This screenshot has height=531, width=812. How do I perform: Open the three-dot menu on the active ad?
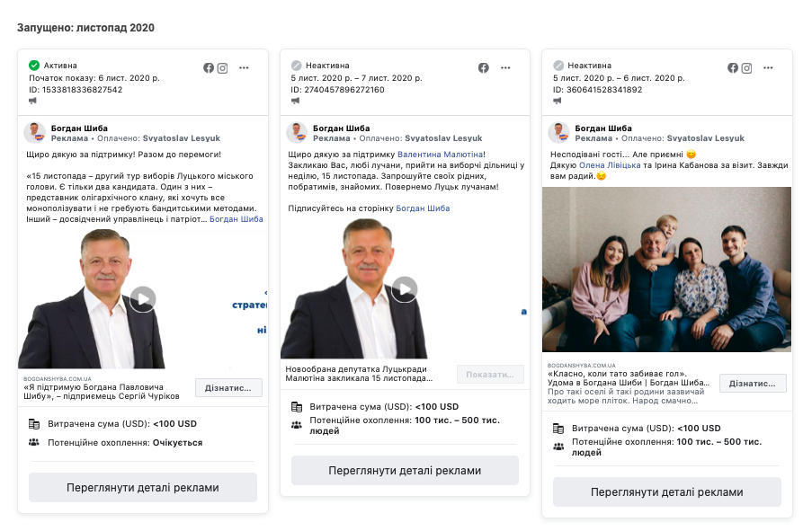tap(244, 67)
